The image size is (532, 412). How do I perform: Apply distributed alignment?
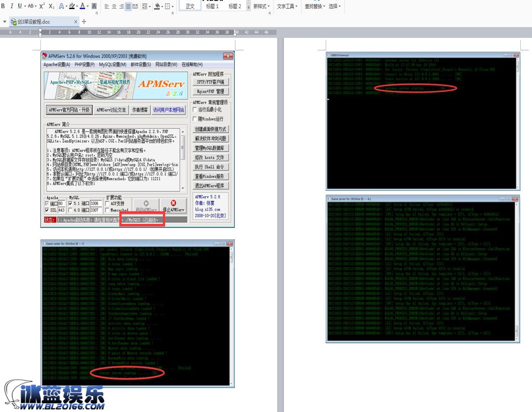136,7
